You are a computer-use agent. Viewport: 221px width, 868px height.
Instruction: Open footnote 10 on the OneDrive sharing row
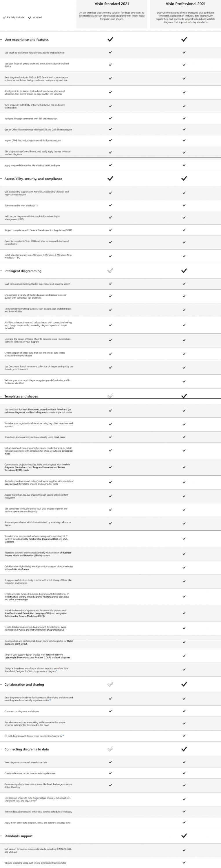click(x=50, y=700)
